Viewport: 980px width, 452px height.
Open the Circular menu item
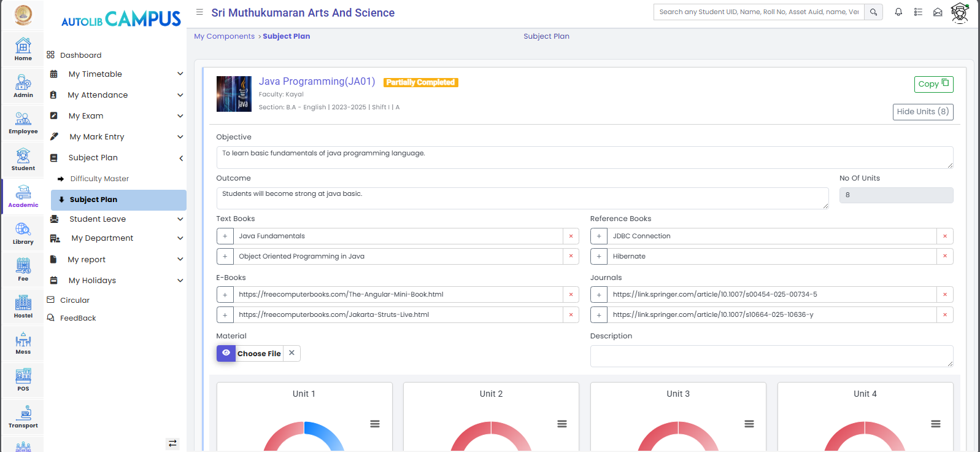75,300
